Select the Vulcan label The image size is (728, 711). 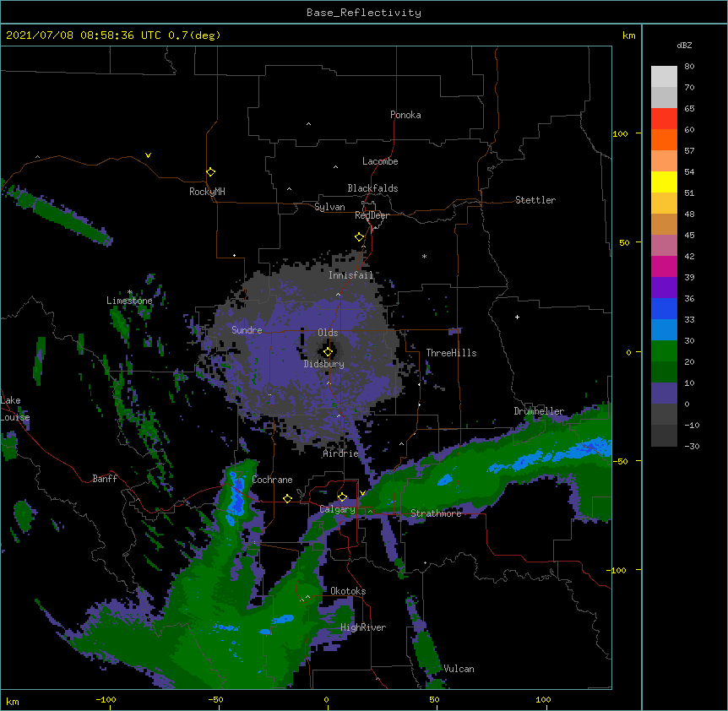459,669
